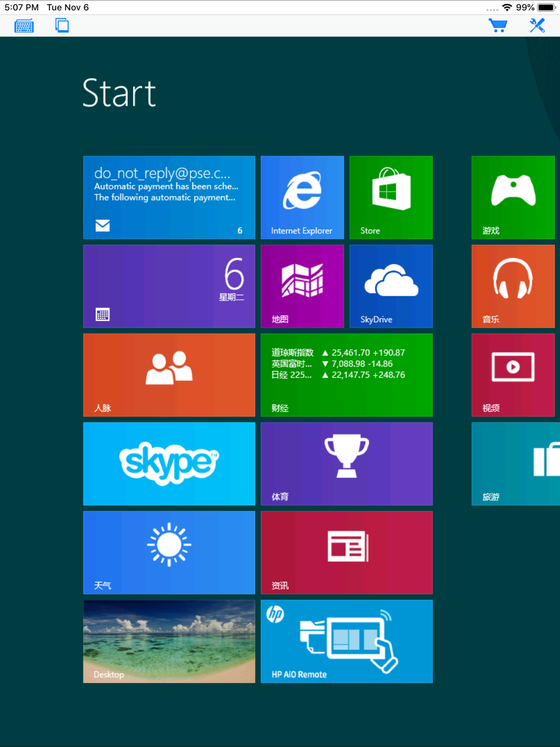Click the window switcher icon in toolbar

62,26
